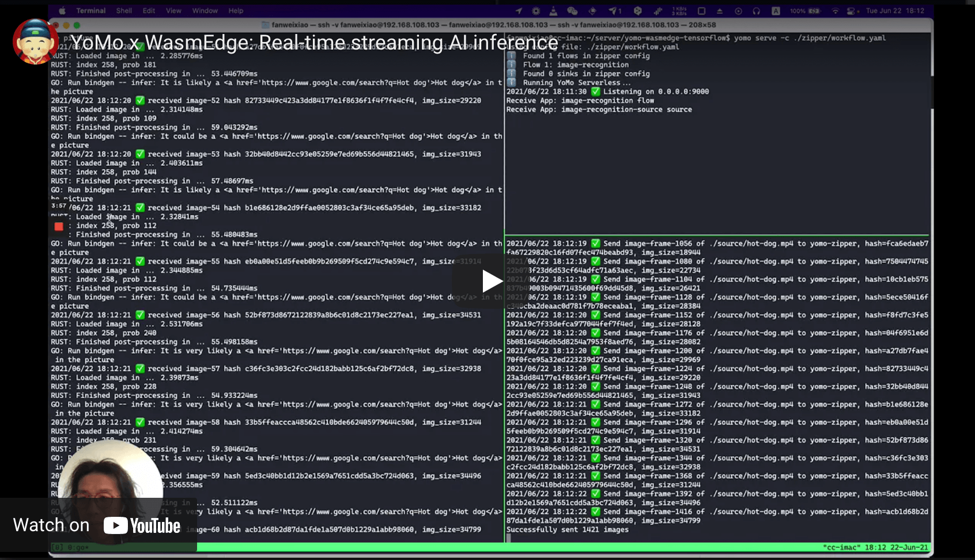Click the audio bars menu bar icon
Viewport: 975px width, 560px height.
coord(657,10)
